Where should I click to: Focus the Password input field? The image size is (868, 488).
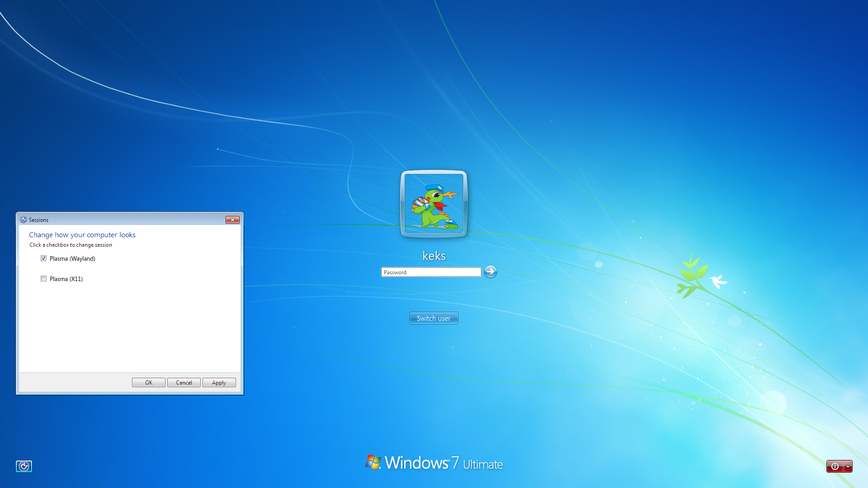431,272
